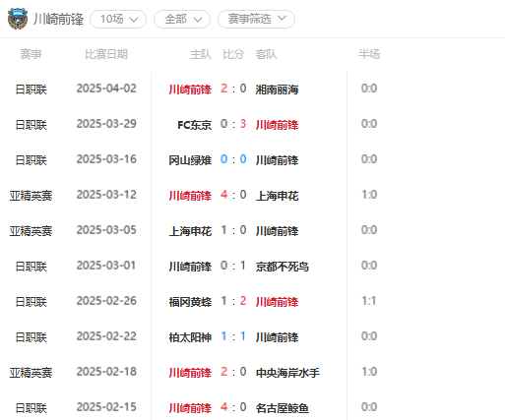Screen dimensions: 505x420
Task: Click 亚精英赛 label dated 2025-02-18
Action: pos(31,373)
